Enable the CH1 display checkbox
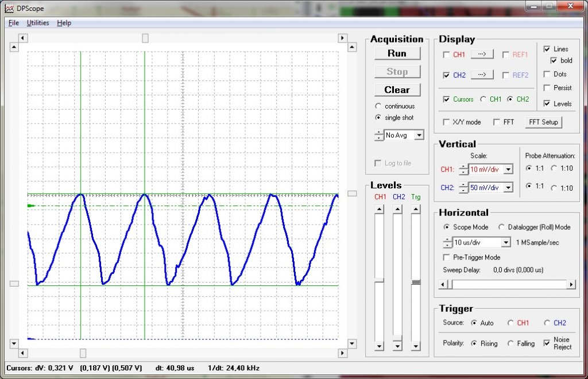This screenshot has width=588, height=379. point(446,55)
